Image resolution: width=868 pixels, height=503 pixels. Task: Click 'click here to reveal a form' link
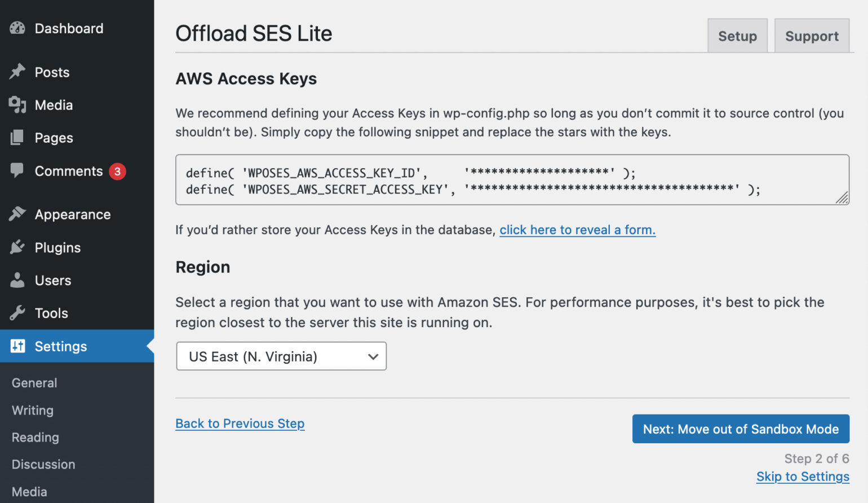(x=577, y=230)
